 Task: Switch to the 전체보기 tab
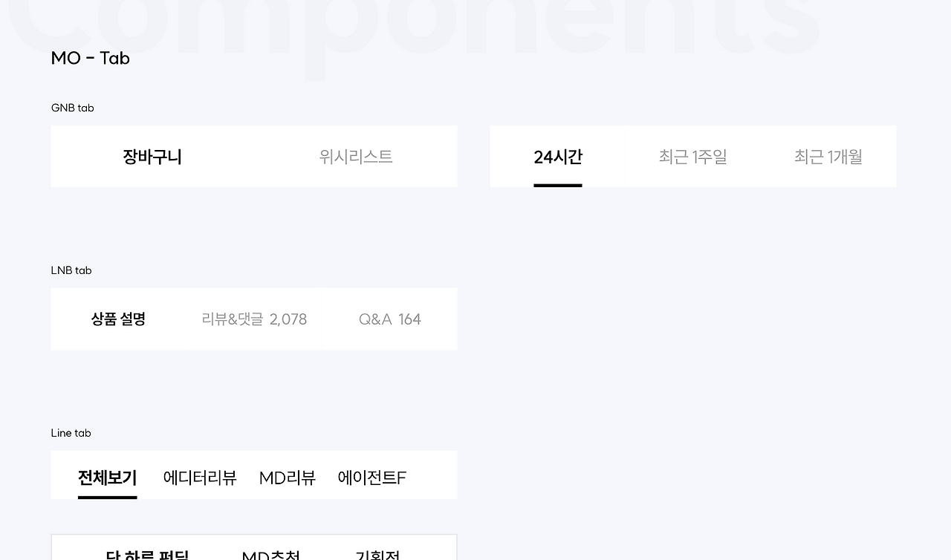pyautogui.click(x=107, y=478)
